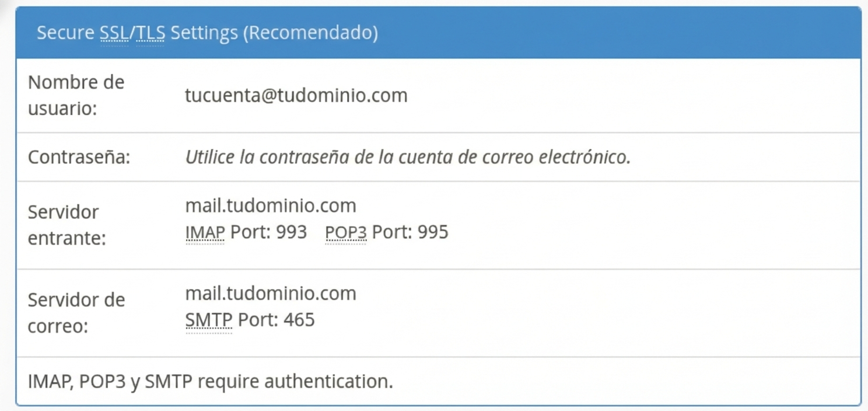Click "POP3" in the footer authentication note
Screen dimensions: 868x411
tap(103, 382)
